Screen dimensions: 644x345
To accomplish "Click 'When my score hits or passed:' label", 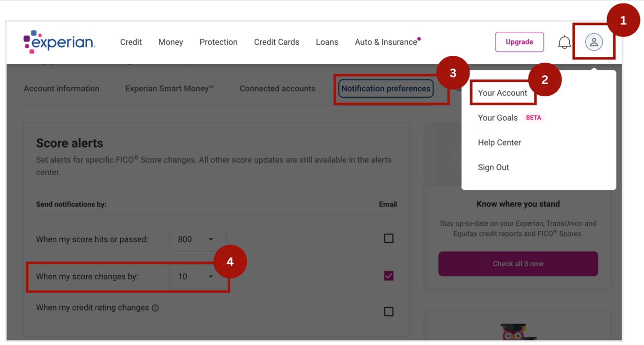I will pos(92,239).
